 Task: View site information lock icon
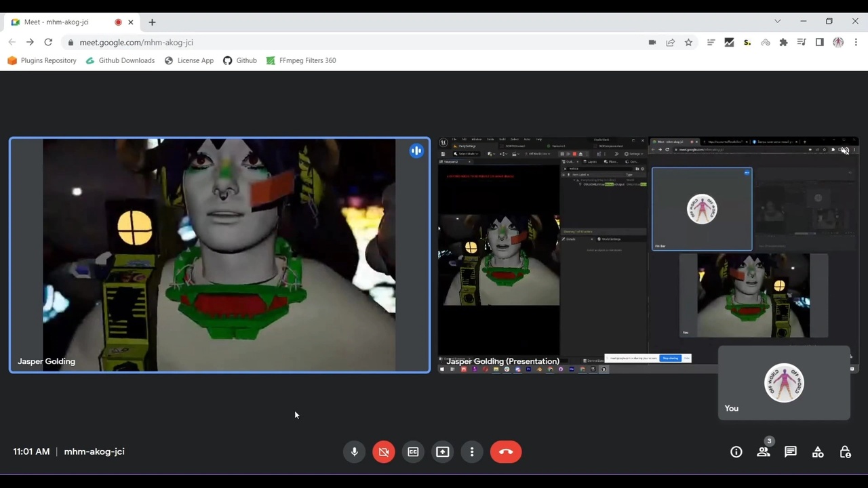click(x=71, y=42)
